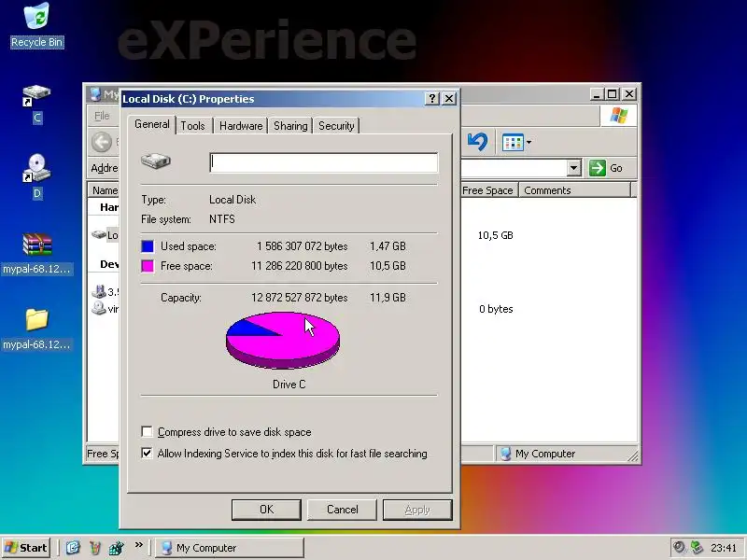Click the taskbar clock showing 23:41
747x560 pixels.
click(x=723, y=548)
